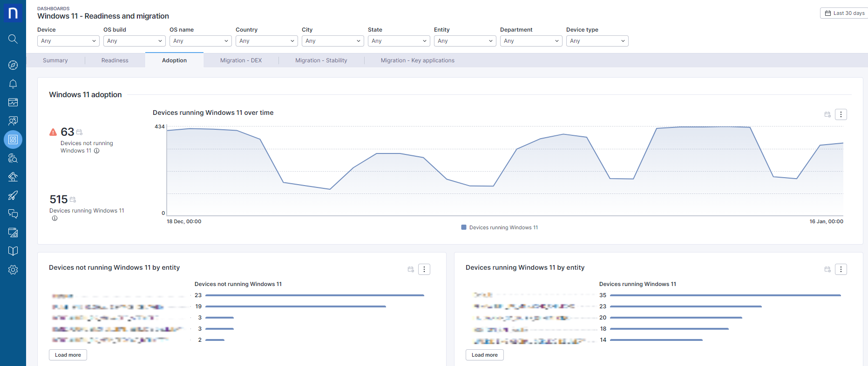
Task: Open the book library icon in sidebar
Action: pos(13,251)
